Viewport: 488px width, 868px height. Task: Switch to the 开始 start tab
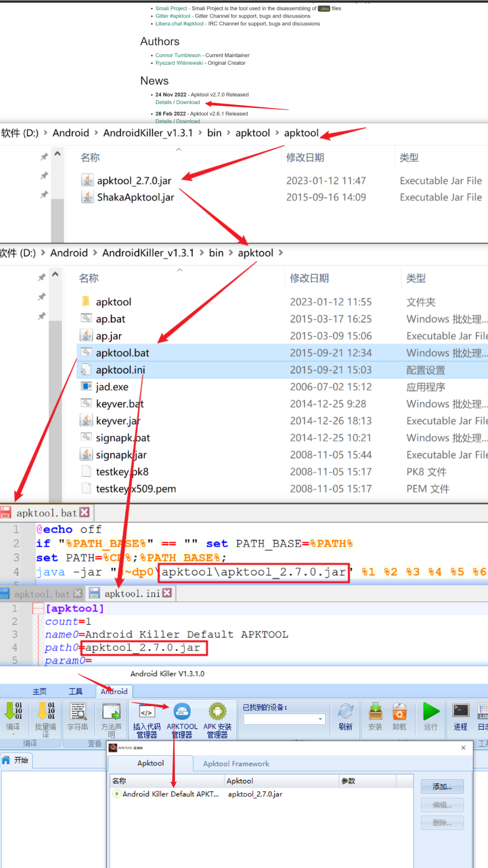pos(16,760)
